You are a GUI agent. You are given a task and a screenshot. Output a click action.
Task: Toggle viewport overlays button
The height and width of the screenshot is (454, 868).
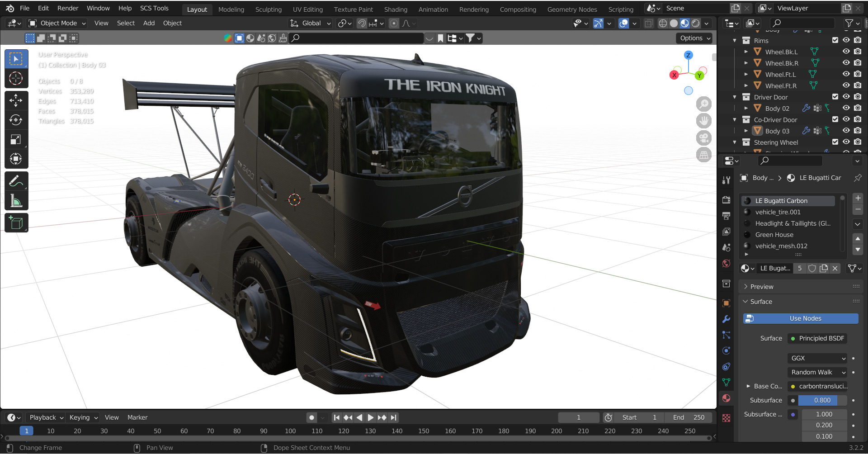point(624,24)
